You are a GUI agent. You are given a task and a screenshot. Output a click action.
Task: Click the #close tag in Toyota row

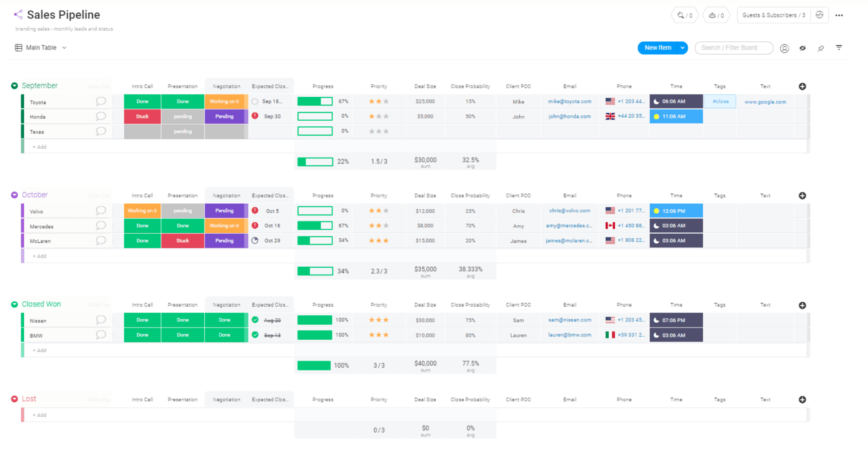[720, 102]
